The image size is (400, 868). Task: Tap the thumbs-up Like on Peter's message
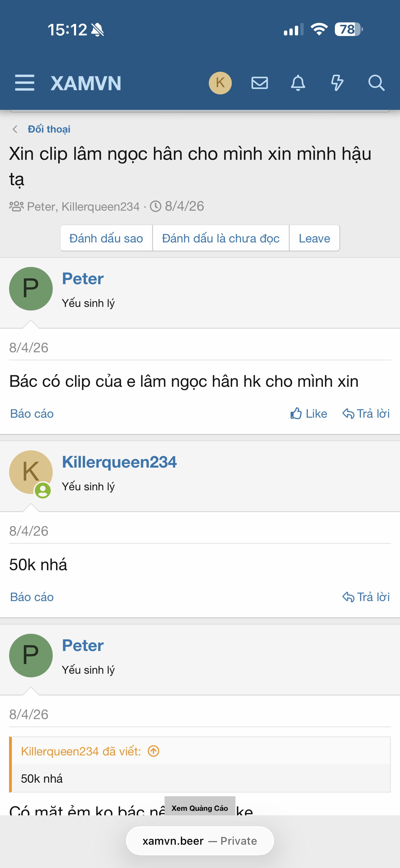point(308,413)
